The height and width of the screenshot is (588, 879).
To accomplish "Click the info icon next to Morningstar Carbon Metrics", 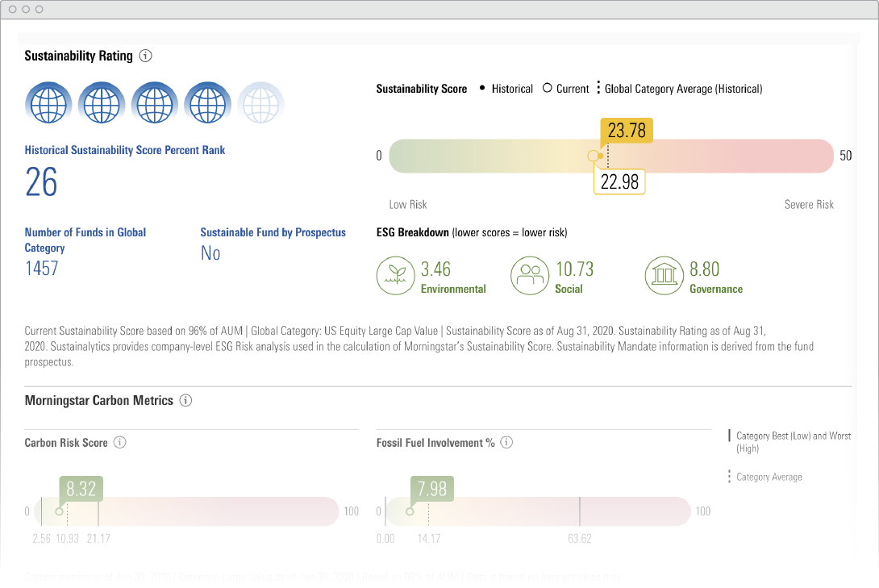I will [185, 400].
